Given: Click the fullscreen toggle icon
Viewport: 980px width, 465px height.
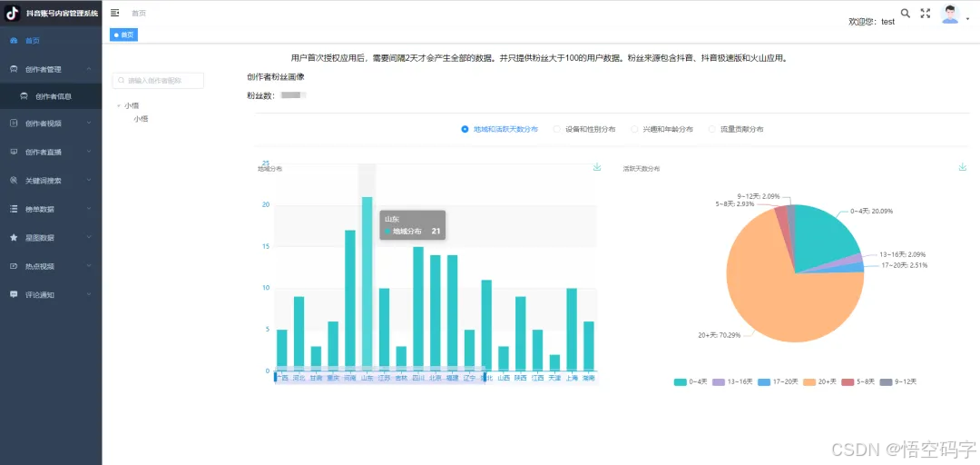Looking at the screenshot, I should click(926, 13).
